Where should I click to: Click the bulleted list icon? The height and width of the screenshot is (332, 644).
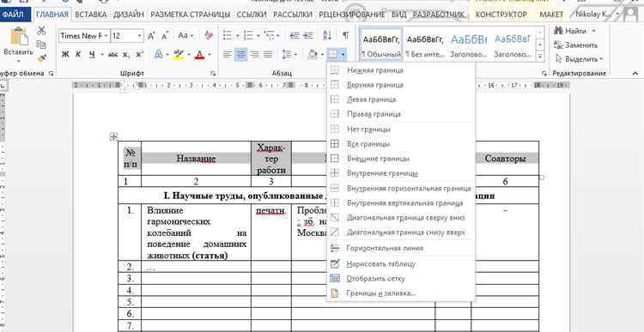(x=228, y=36)
